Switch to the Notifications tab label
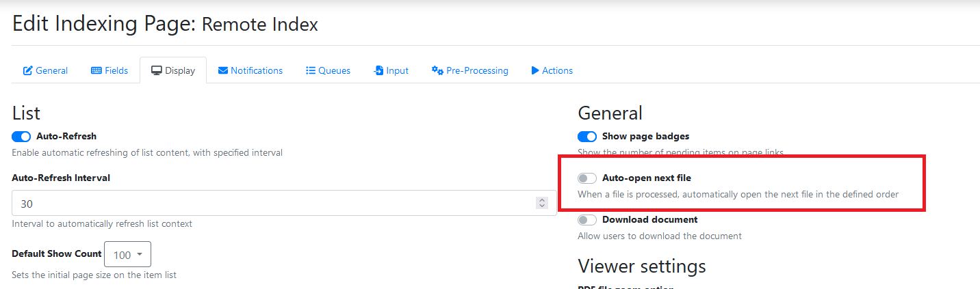This screenshot has height=289, width=980. [257, 71]
